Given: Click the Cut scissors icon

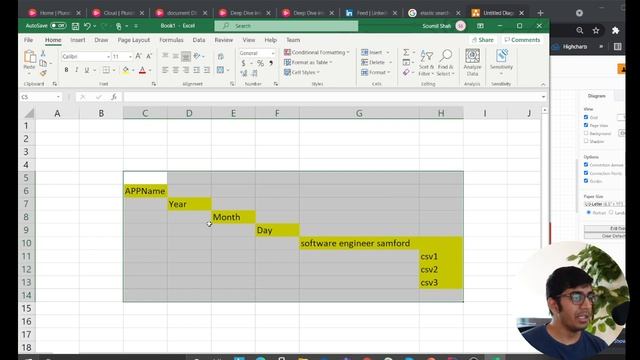Looking at the screenshot, I should coord(43,54).
